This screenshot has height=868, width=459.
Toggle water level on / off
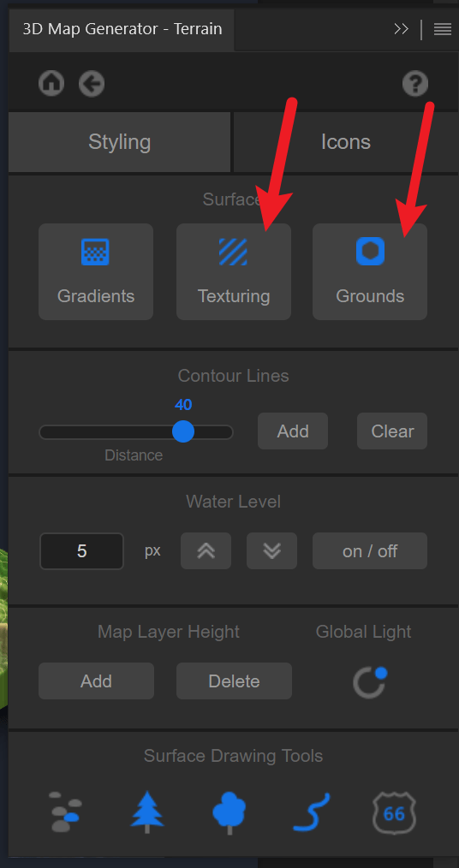coord(370,550)
